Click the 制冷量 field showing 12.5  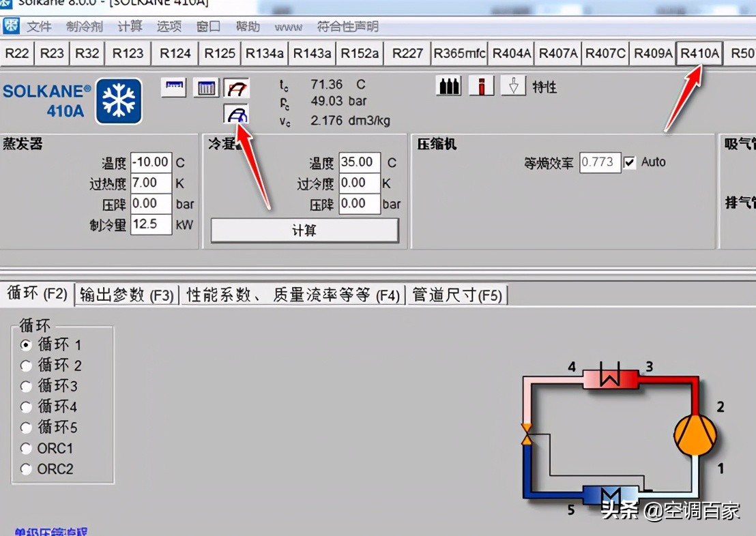click(151, 224)
